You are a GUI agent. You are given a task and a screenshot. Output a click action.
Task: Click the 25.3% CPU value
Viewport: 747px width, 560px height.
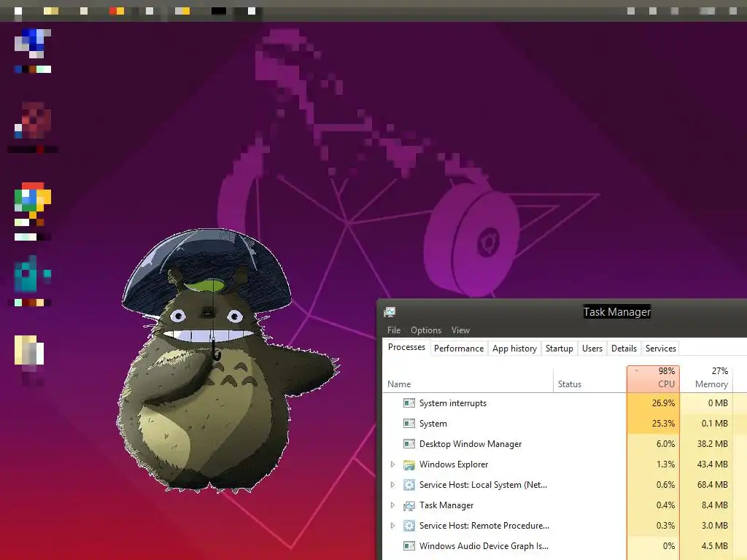[663, 424]
